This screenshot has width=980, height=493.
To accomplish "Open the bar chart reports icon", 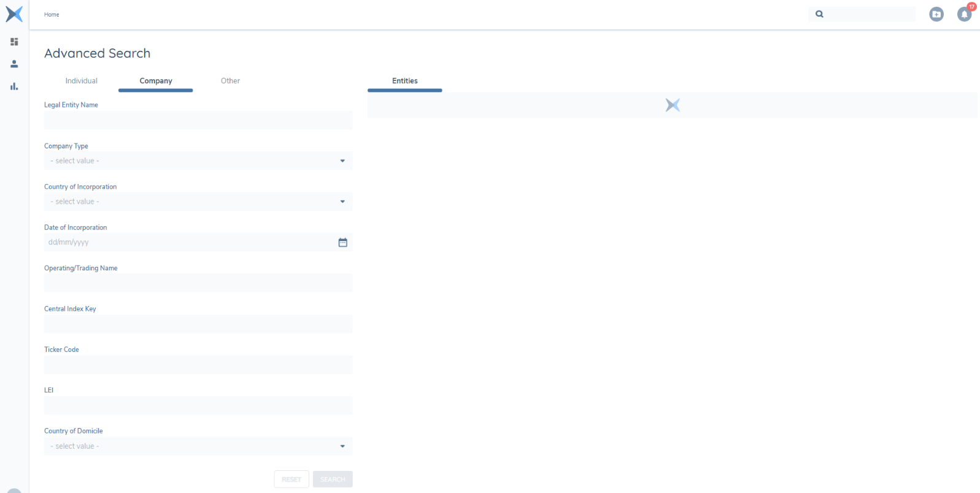I will [x=14, y=86].
